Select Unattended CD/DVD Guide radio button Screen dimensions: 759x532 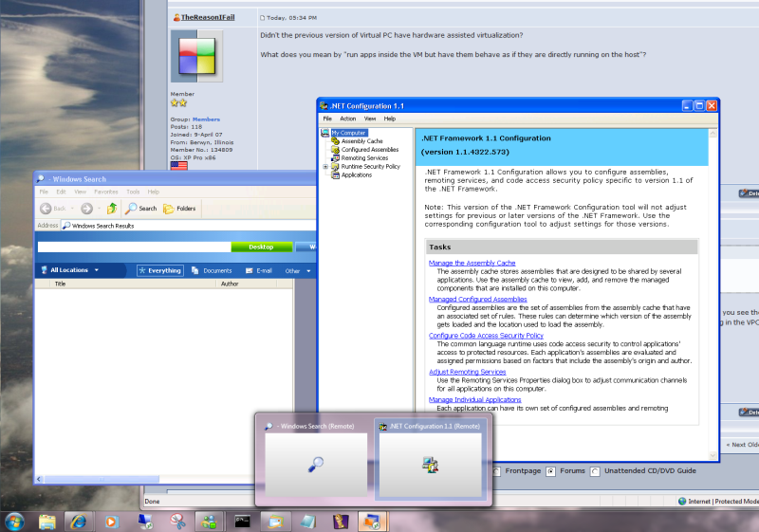[595, 471]
